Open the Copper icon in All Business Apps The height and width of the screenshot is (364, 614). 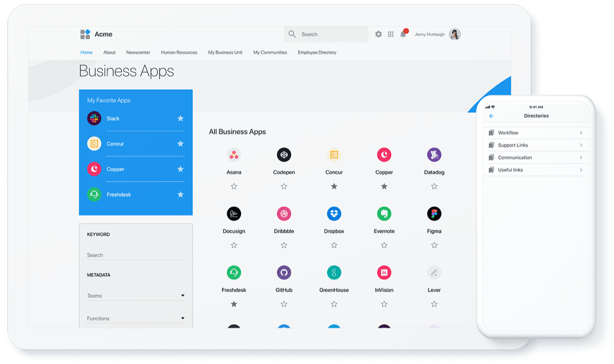point(384,155)
